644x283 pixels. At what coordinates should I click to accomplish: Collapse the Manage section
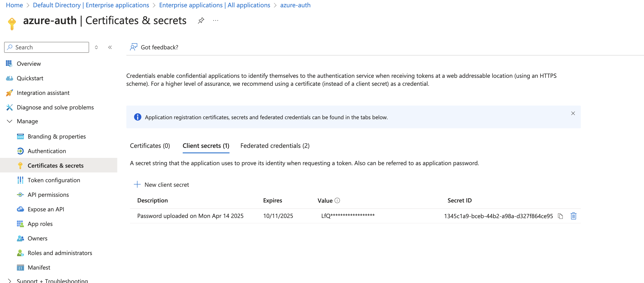tap(10, 121)
